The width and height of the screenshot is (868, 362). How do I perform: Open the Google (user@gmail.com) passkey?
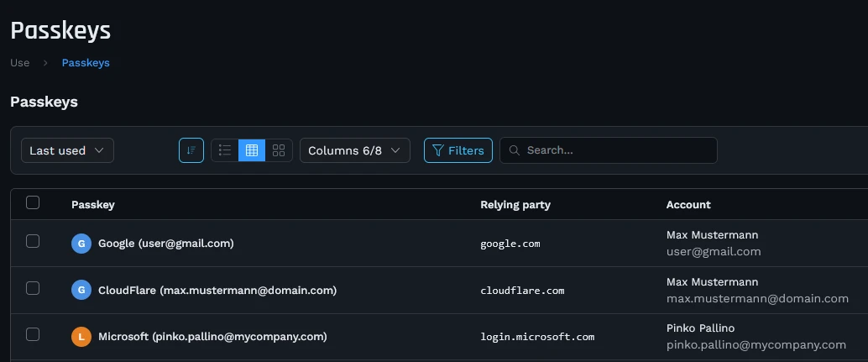166,244
